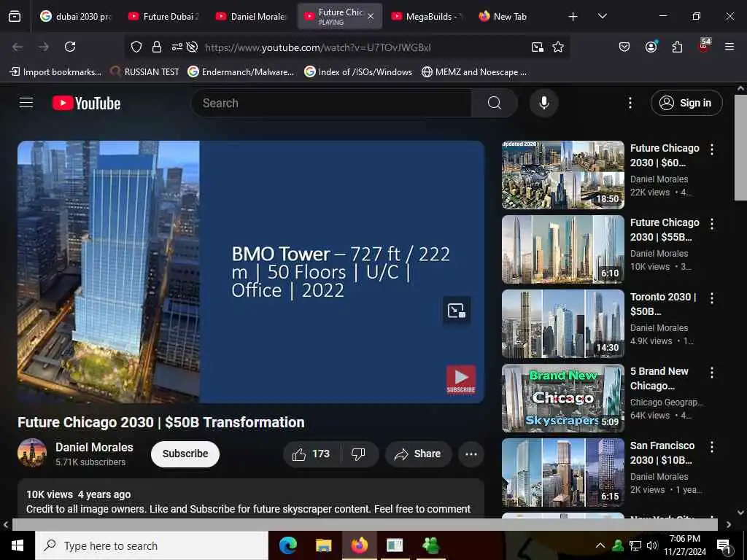Open Firefox View icon in tab bar
Screen dimensions: 747x560
pos(15,17)
